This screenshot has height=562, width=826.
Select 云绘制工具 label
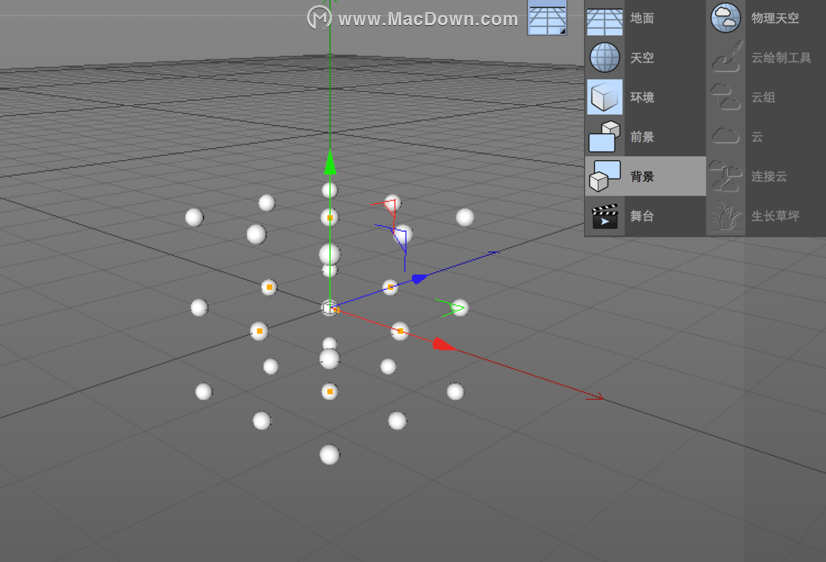tap(781, 58)
